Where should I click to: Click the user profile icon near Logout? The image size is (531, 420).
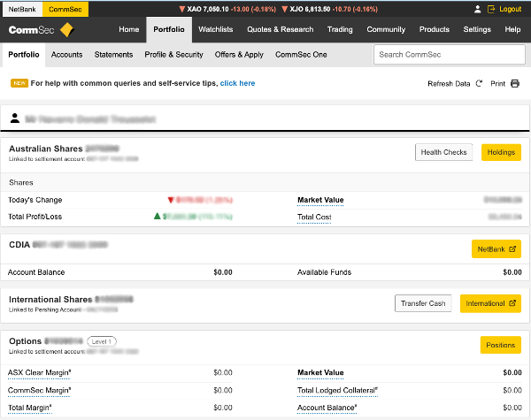pos(478,9)
